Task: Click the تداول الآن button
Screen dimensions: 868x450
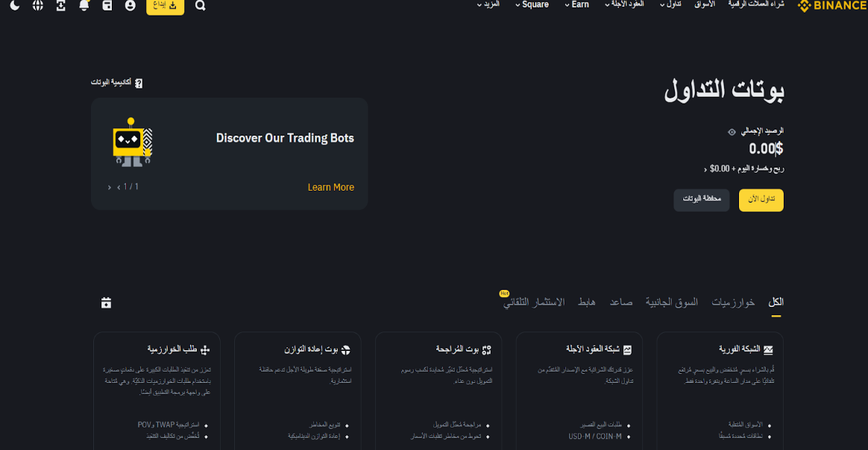Action: [761, 200]
